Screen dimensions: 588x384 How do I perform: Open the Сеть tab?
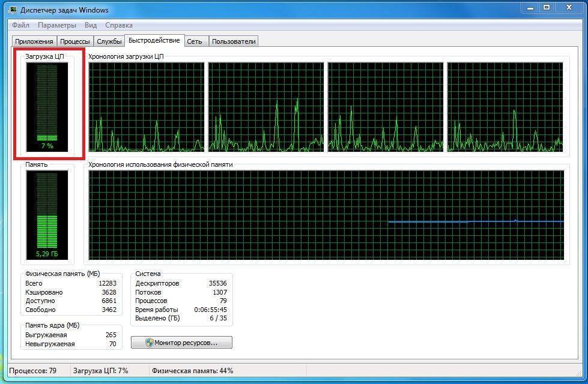[194, 41]
